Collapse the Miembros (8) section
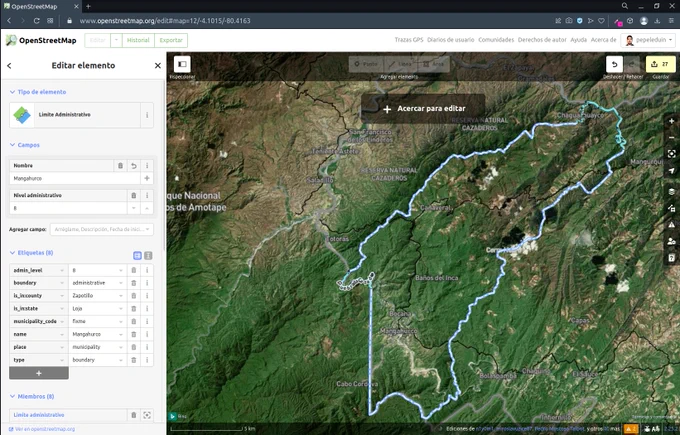 click(32, 396)
